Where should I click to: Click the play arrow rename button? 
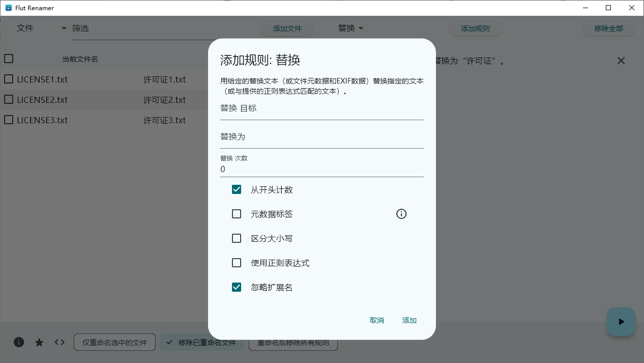621,322
